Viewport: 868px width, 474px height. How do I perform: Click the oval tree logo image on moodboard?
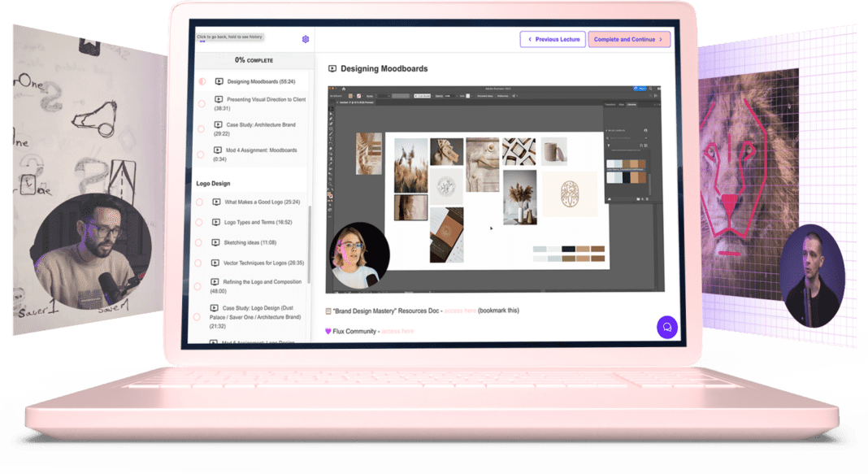(x=570, y=194)
